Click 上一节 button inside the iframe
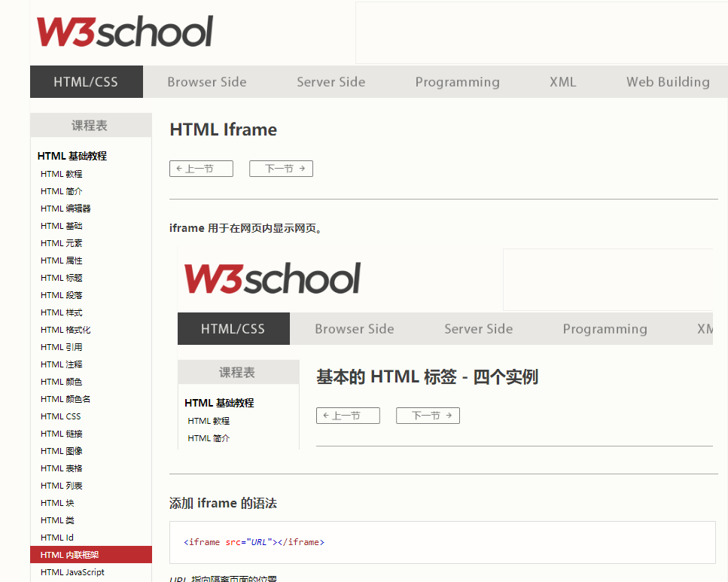This screenshot has height=582, width=728. point(348,416)
